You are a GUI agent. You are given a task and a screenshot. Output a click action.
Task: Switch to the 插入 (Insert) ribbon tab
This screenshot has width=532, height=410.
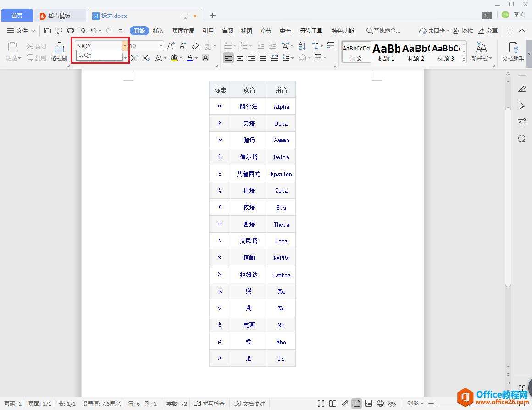click(x=158, y=31)
